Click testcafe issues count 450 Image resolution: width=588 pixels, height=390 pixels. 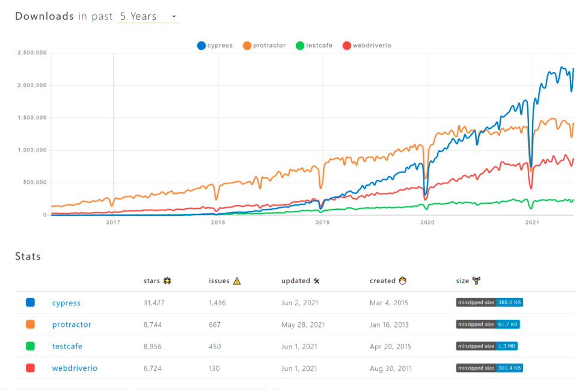point(215,347)
